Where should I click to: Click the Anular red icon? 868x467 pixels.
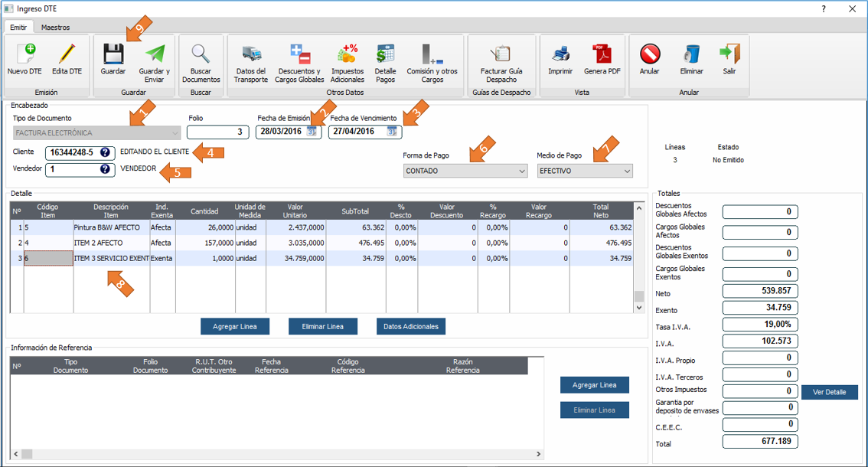pyautogui.click(x=650, y=54)
